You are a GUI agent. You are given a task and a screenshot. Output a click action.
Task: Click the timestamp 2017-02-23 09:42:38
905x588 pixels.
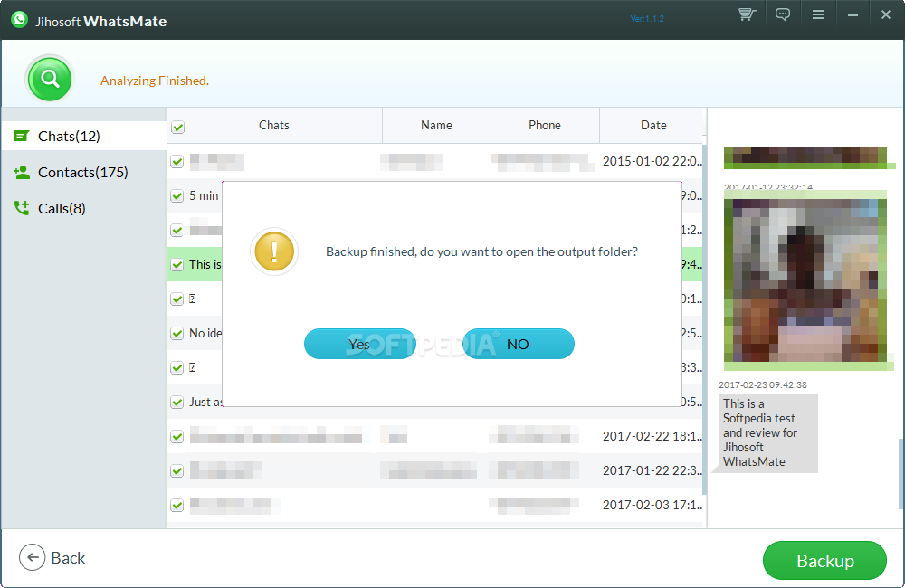(762, 384)
